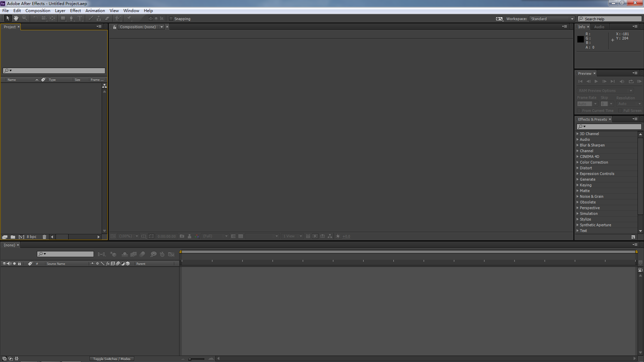
Task: Click the Project panel search field
Action: point(54,71)
